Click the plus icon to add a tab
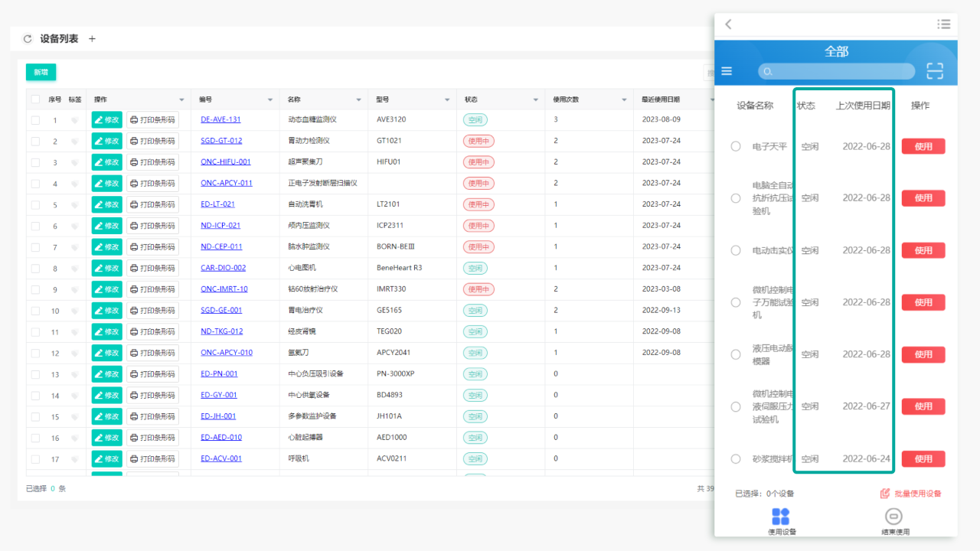The image size is (980, 551). point(92,39)
